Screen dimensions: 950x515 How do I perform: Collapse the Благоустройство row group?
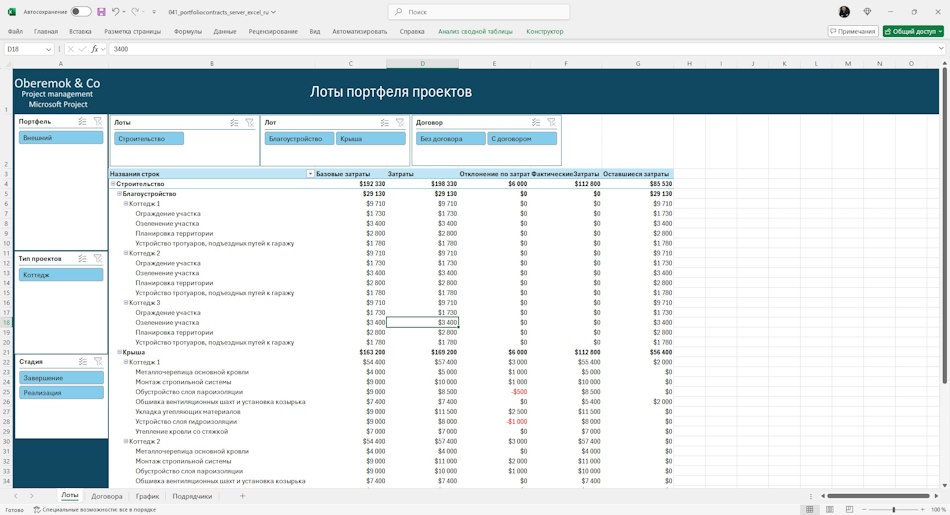coord(119,194)
